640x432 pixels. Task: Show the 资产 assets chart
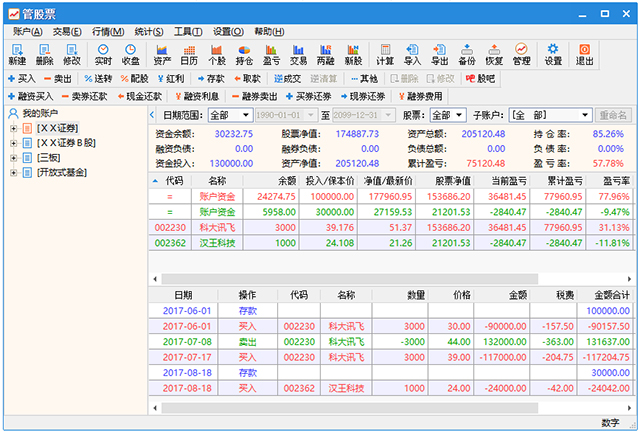(162, 55)
